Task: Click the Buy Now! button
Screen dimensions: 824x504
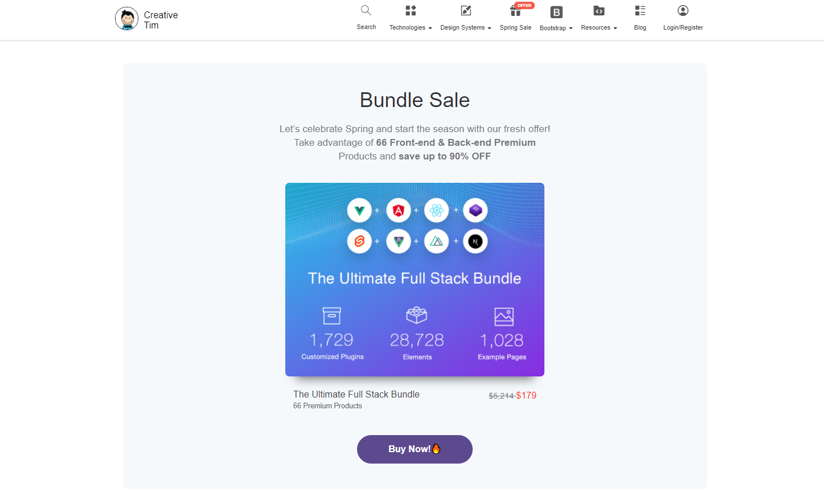Action: tap(415, 449)
